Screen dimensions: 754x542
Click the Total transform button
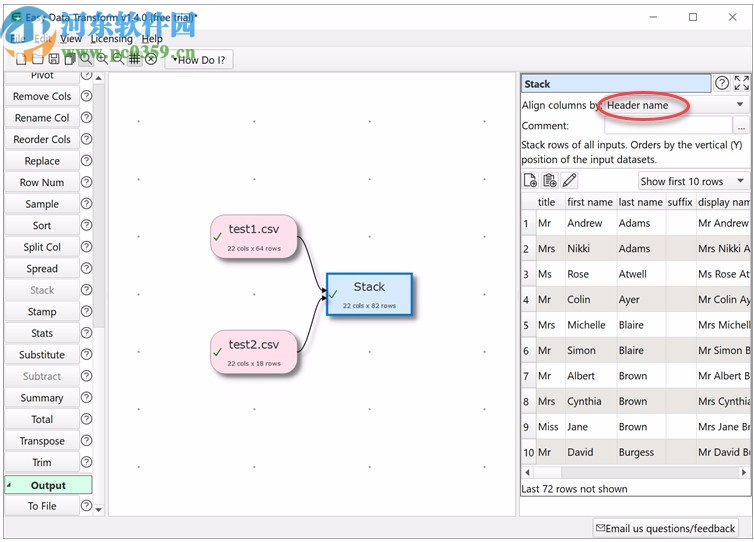pos(42,419)
